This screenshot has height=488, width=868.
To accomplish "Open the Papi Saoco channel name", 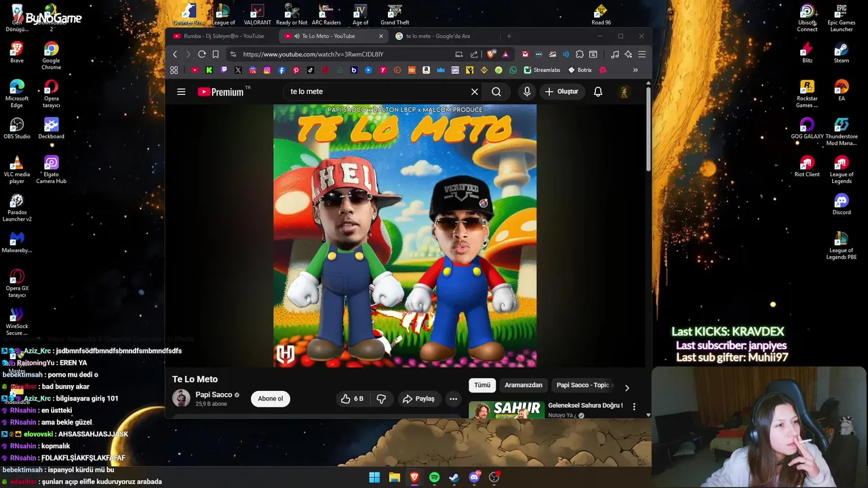I will pyautogui.click(x=214, y=394).
